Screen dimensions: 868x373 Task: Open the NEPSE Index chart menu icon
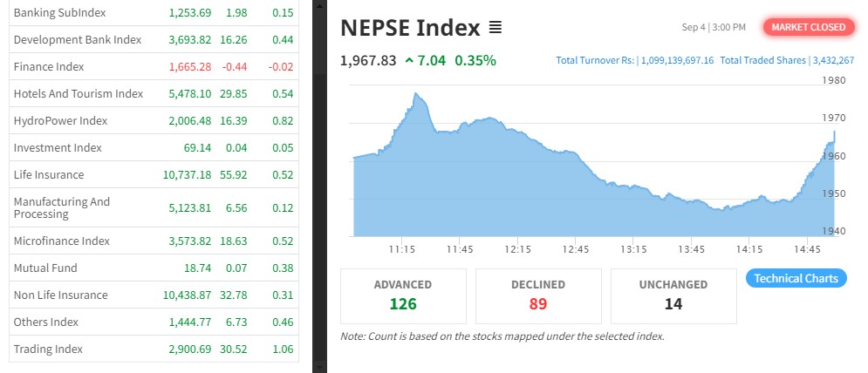[x=496, y=28]
